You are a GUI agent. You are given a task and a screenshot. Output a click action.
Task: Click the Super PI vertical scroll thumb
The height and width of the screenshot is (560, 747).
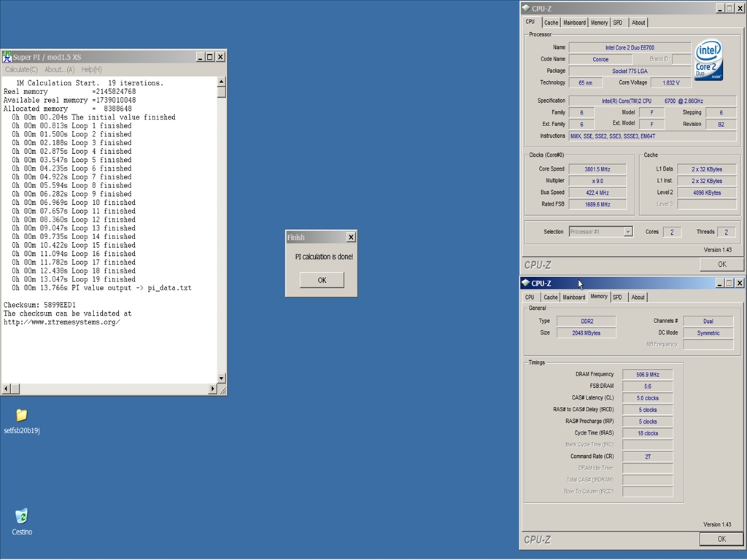point(222,92)
